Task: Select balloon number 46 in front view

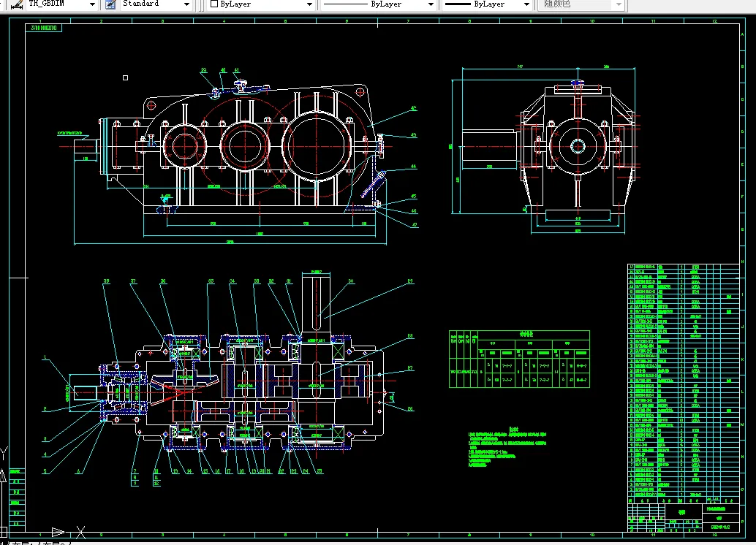Action: [414, 211]
